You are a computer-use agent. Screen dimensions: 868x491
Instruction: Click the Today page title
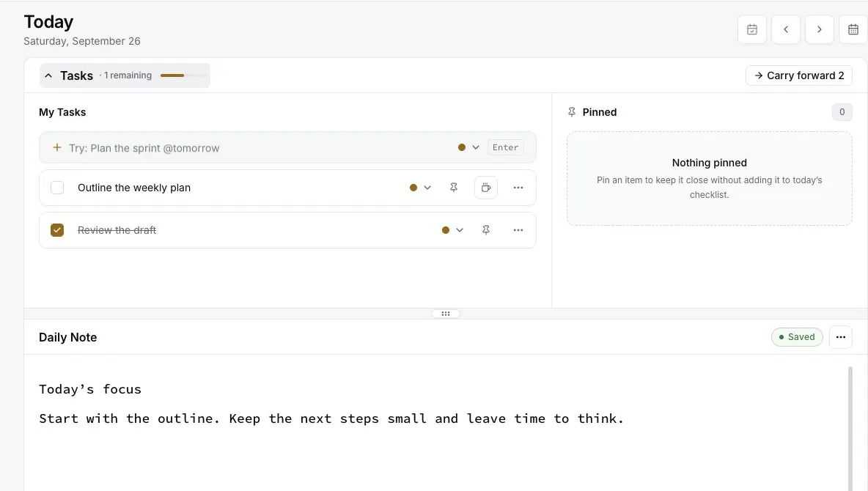(x=48, y=21)
